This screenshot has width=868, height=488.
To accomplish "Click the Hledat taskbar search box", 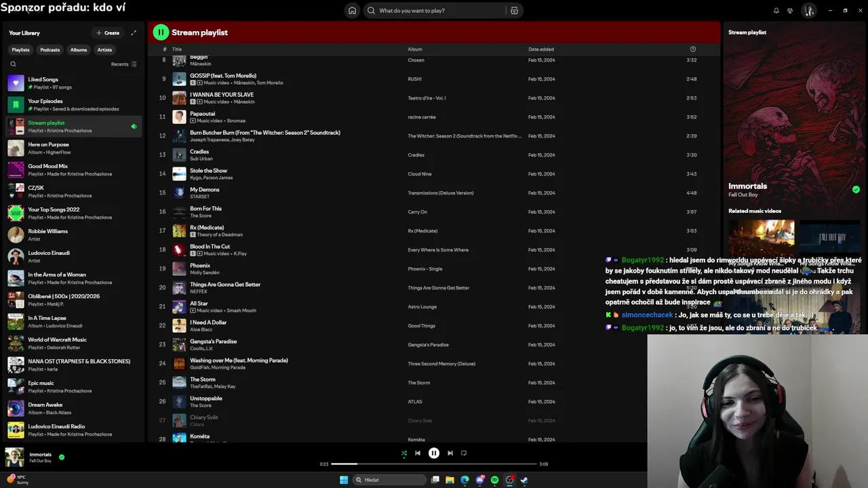I will [390, 480].
